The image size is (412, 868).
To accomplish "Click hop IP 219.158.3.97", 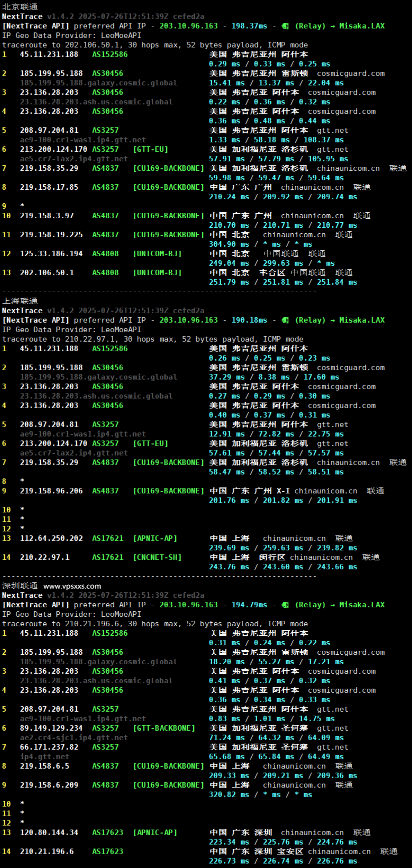I will [47, 216].
